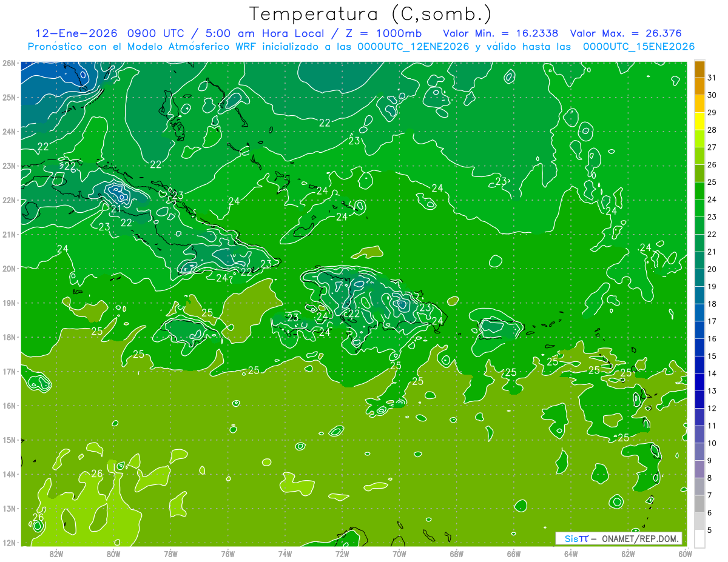
Task: Click the color bar label '13'
Action: click(x=712, y=391)
